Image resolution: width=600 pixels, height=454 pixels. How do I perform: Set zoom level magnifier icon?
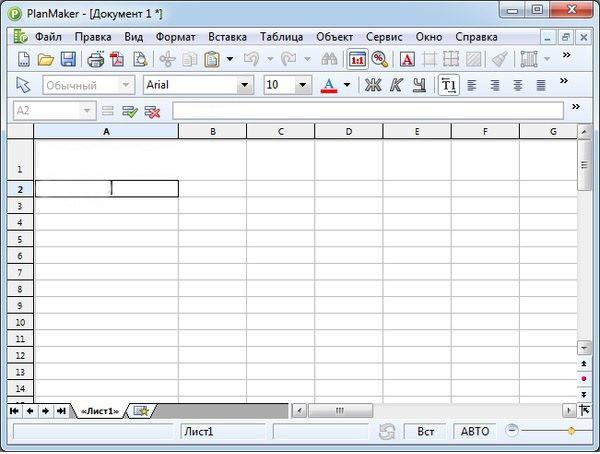(380, 59)
